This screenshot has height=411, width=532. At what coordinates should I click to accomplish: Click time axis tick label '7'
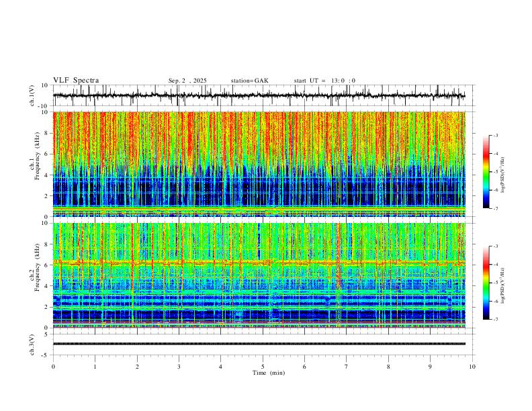(347, 367)
